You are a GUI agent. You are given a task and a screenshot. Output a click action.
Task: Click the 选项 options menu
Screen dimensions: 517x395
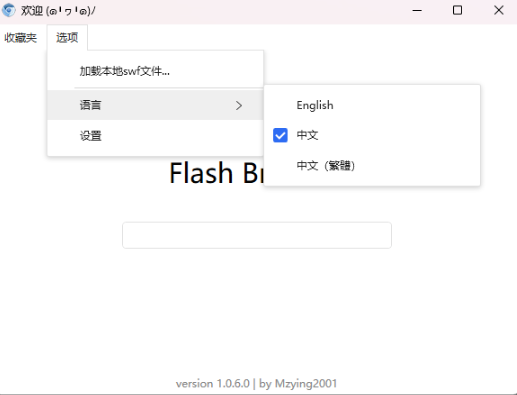pyautogui.click(x=67, y=38)
